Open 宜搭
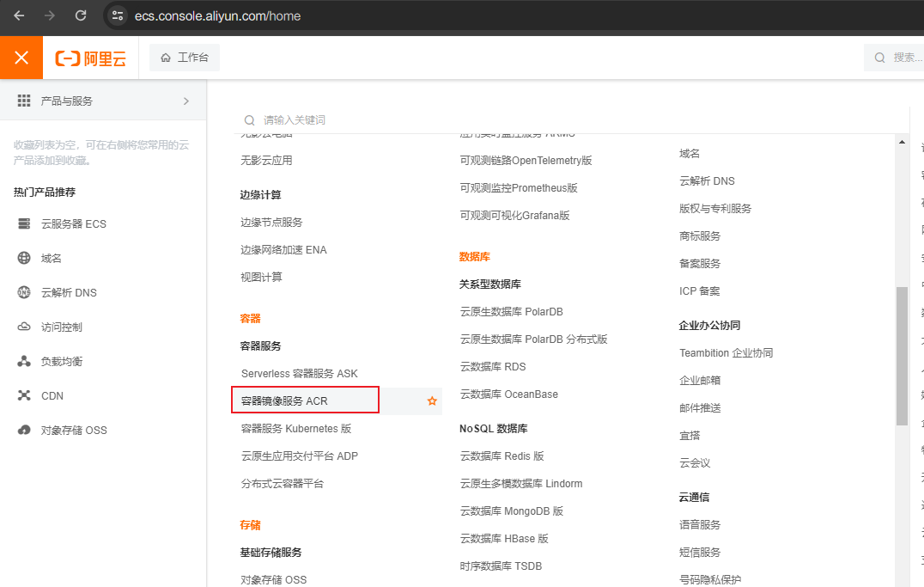Image resolution: width=924 pixels, height=587 pixels. click(690, 436)
